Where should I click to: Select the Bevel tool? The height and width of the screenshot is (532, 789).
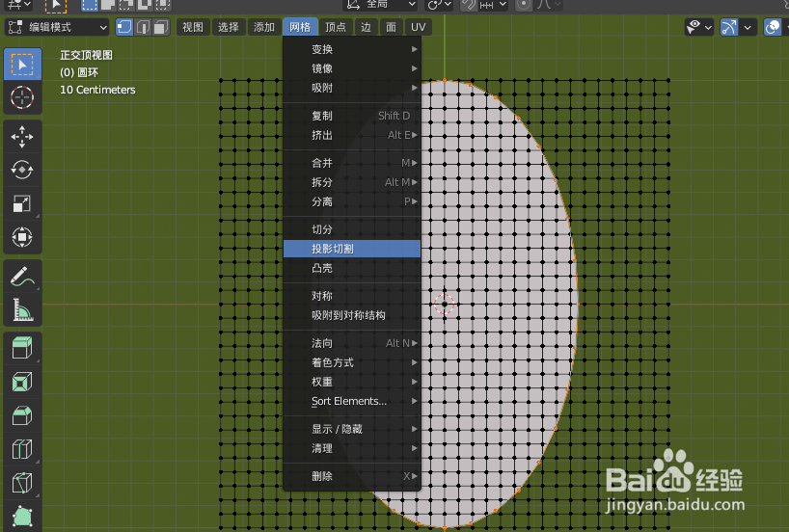(x=22, y=415)
